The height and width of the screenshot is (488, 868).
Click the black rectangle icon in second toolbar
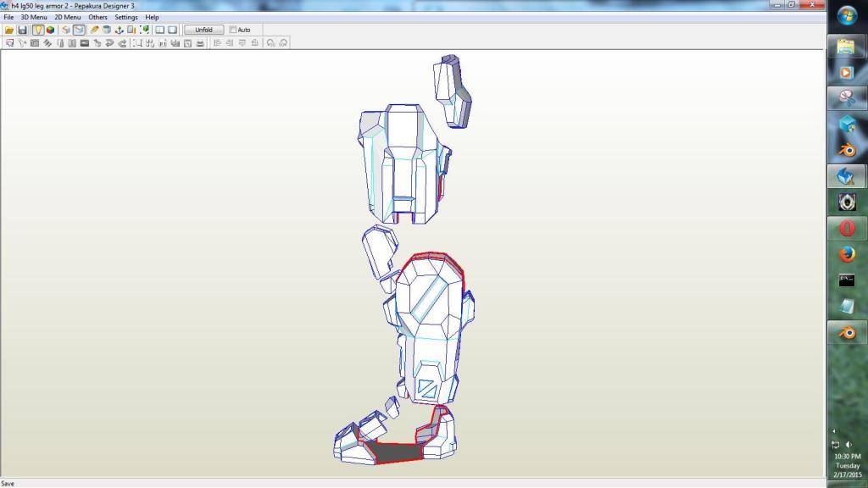coord(85,42)
